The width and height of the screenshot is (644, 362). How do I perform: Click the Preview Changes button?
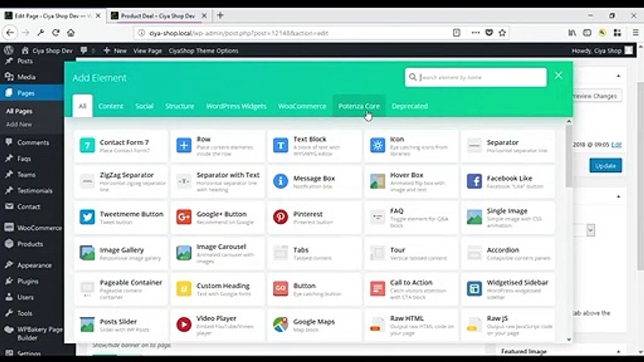pyautogui.click(x=597, y=96)
